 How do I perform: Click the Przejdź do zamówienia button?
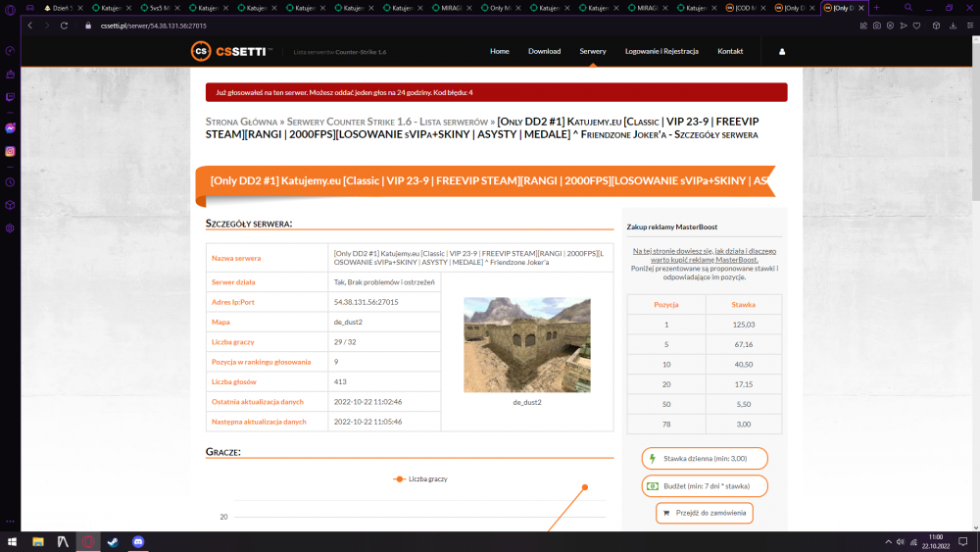[x=705, y=513]
